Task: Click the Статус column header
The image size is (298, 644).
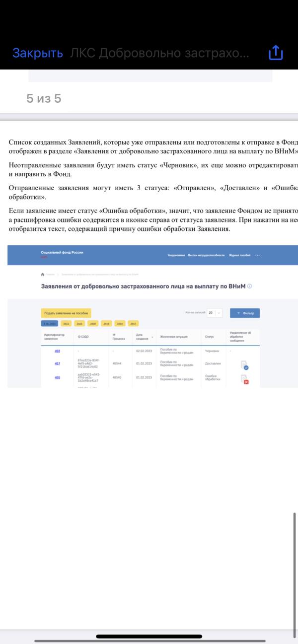Action: [x=210, y=337]
